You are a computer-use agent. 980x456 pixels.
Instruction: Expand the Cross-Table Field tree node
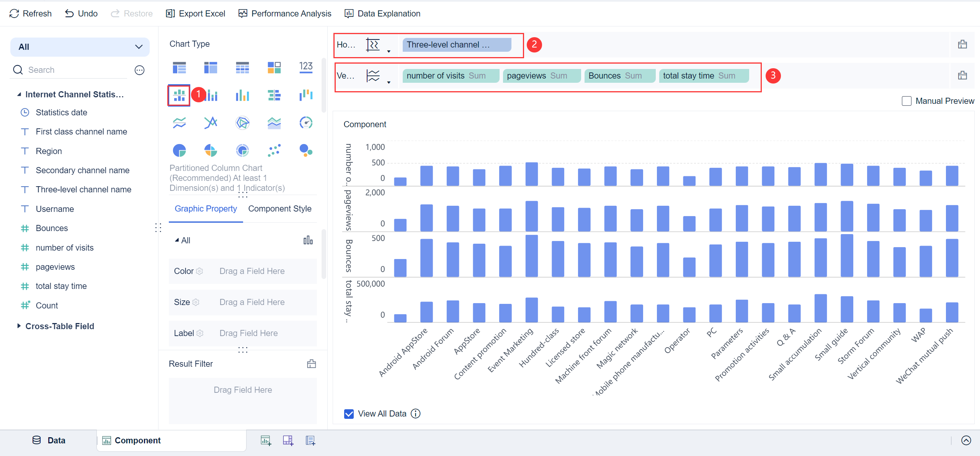coord(19,326)
